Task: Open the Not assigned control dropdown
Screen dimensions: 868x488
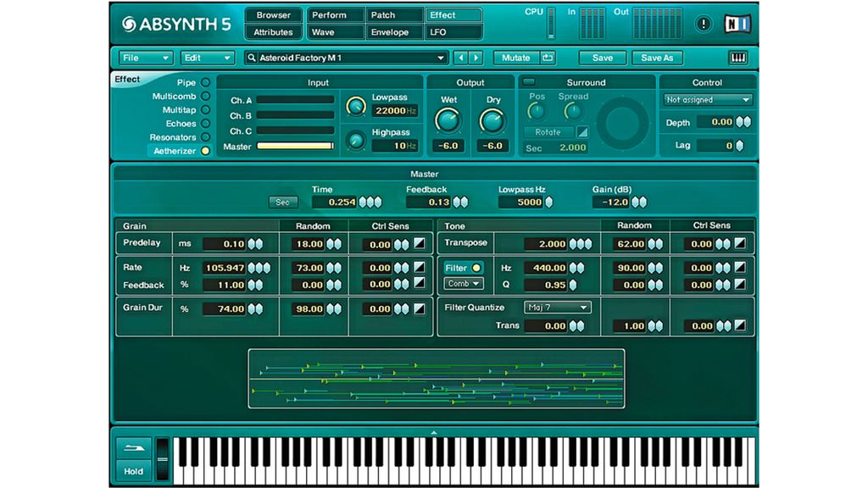Action: tap(709, 100)
